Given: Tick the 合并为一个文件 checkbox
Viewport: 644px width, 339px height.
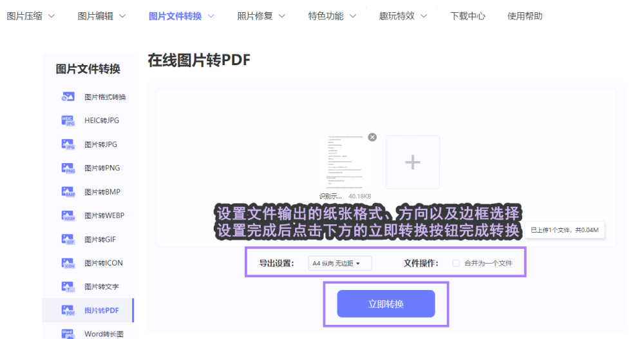Looking at the screenshot, I should coord(456,263).
